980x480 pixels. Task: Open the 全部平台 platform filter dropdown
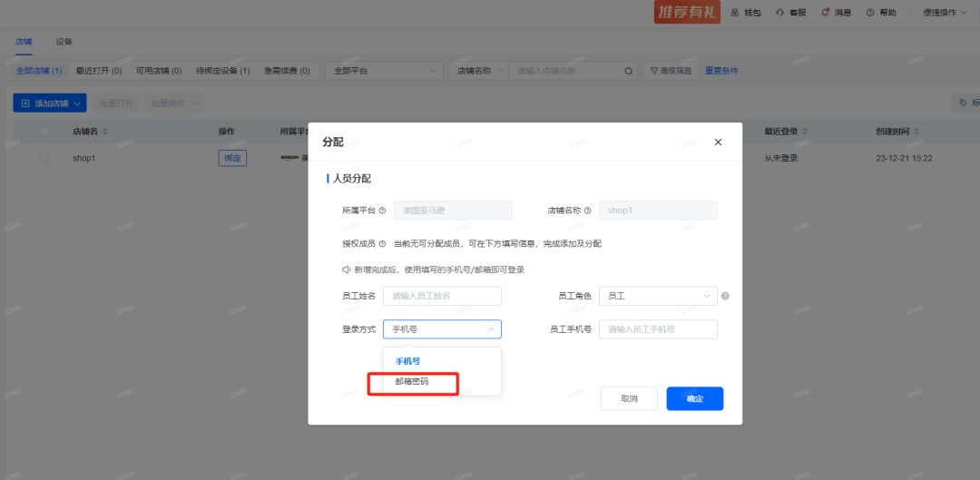pos(384,71)
